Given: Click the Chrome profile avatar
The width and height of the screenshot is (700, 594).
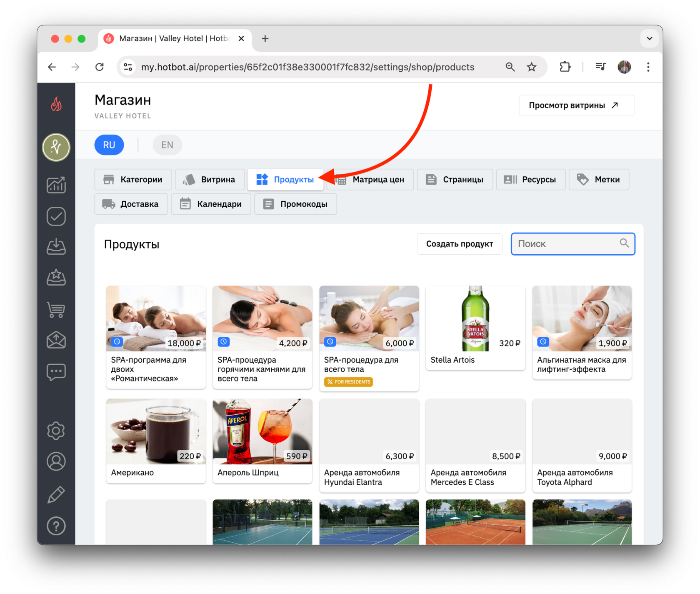Looking at the screenshot, I should pos(624,67).
